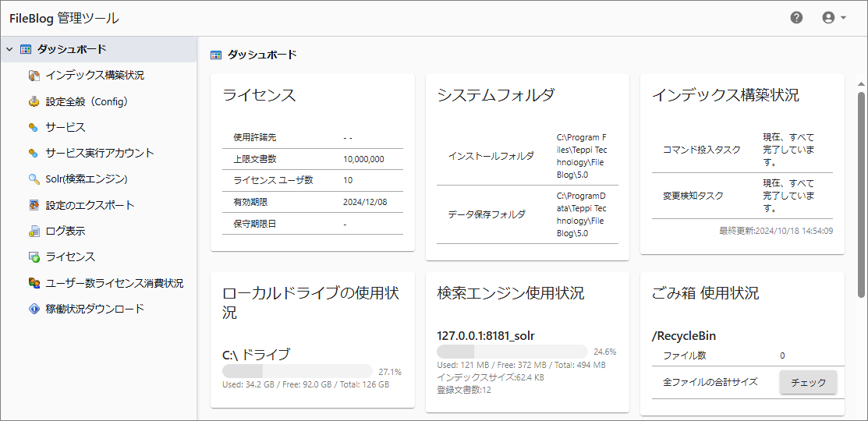Click the 設定のエクスポート icon

tap(34, 205)
